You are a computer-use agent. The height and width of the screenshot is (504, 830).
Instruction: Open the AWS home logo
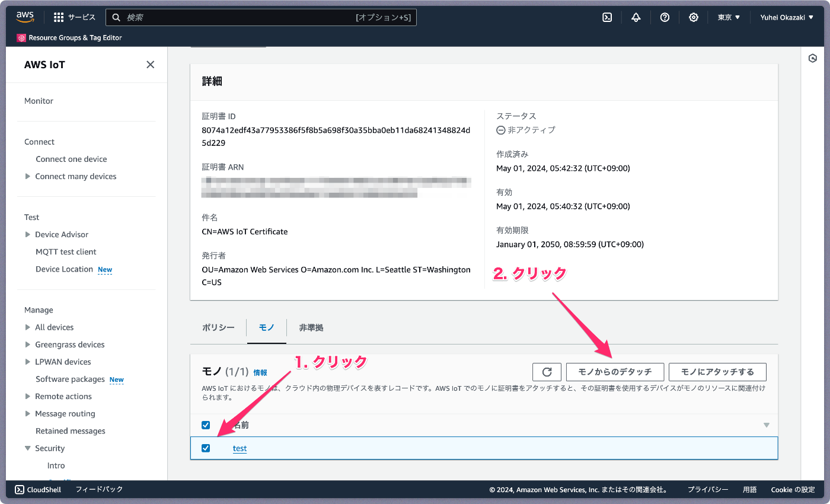tap(25, 17)
